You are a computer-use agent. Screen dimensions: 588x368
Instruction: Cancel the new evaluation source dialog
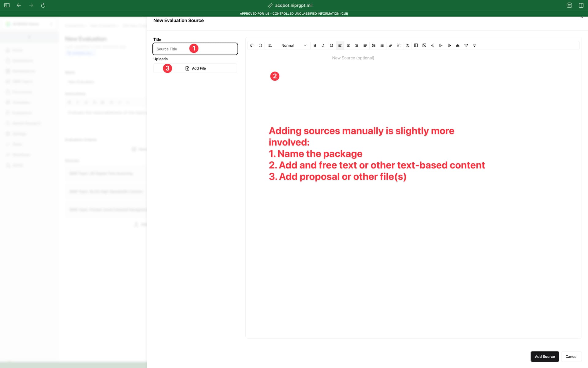[571, 356]
